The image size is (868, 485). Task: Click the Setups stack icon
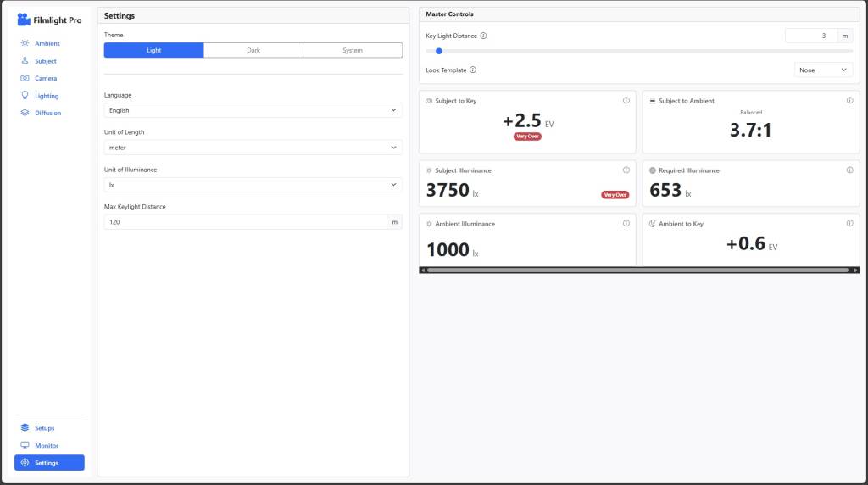coord(25,427)
